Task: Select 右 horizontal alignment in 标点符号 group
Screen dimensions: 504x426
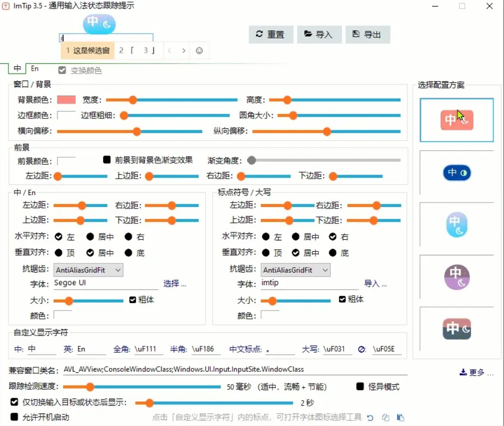Action: pos(333,237)
